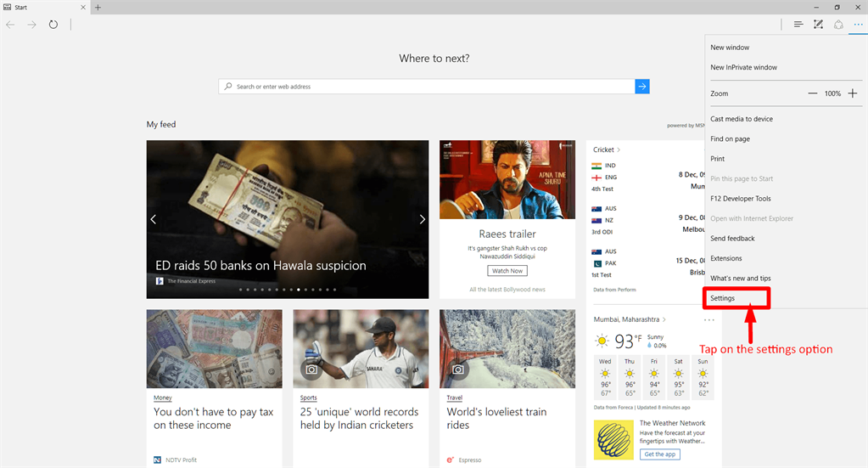The width and height of the screenshot is (868, 468).
Task: Open camera gallery icon on cricketer photo
Action: coord(311,369)
